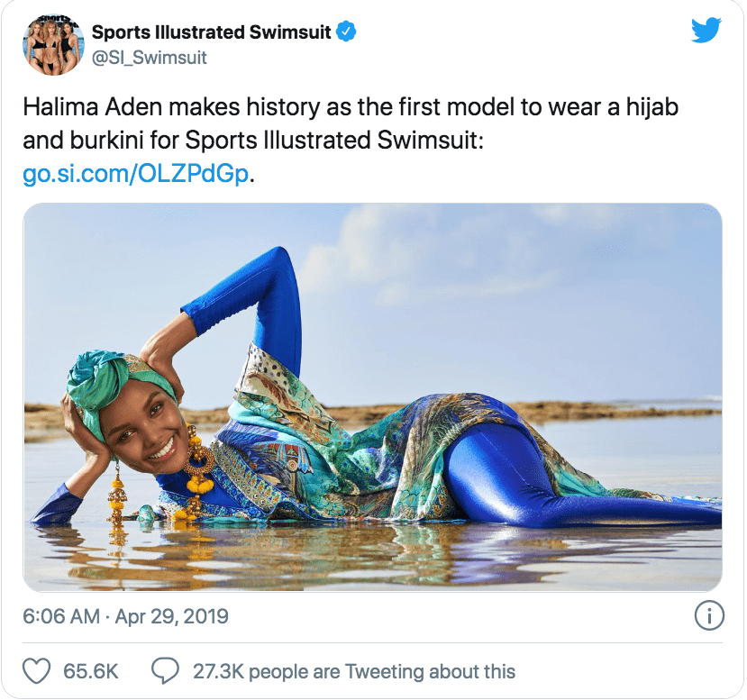Open the Sports Illustrated Swimsuit profile avatar

[53, 45]
